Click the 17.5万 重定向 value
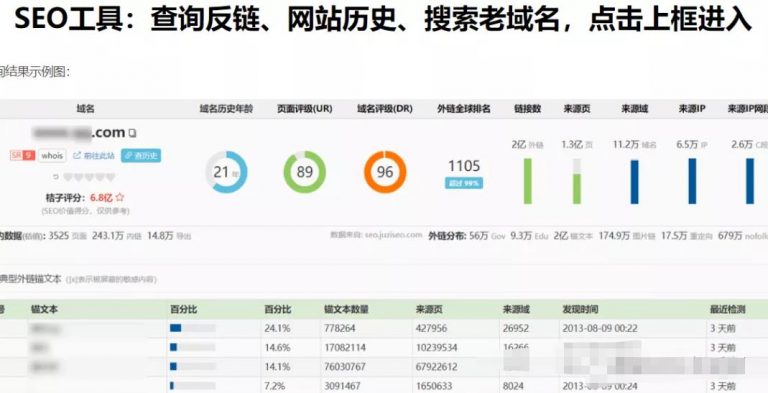The height and width of the screenshot is (393, 768). [x=687, y=236]
